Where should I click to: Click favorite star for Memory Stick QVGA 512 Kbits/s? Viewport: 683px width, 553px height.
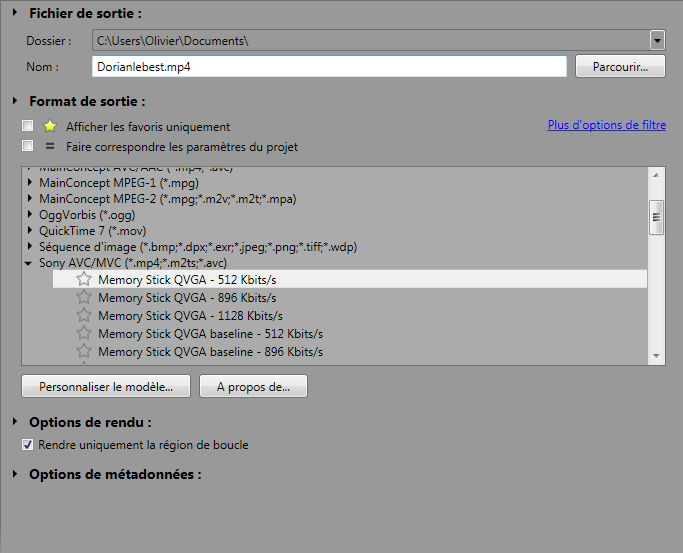point(84,280)
